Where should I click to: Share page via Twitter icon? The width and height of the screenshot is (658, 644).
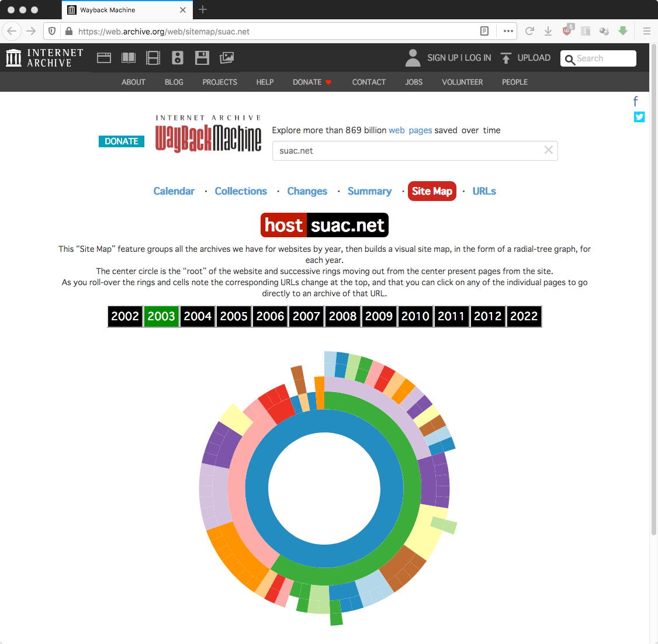pyautogui.click(x=639, y=117)
